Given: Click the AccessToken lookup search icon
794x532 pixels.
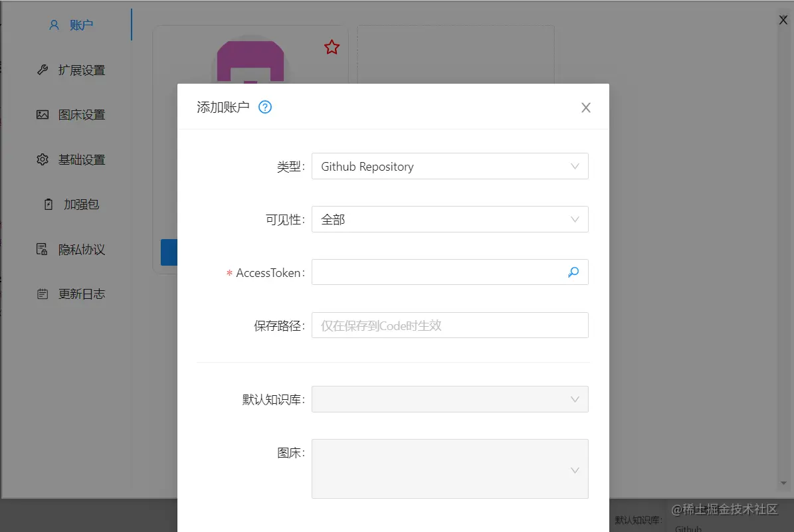Looking at the screenshot, I should pos(573,272).
